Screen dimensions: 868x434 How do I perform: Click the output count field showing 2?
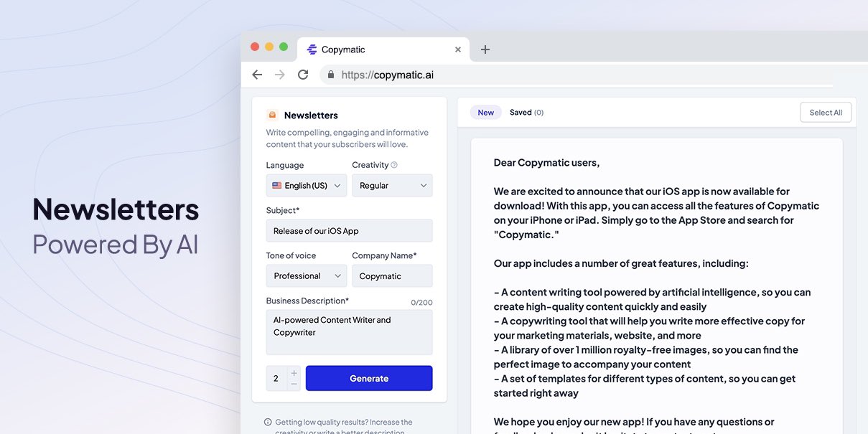277,378
